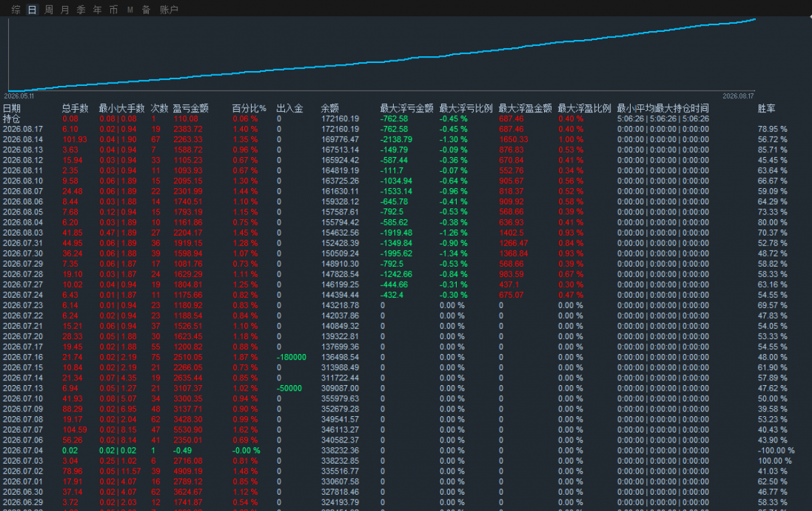
Task: Click the -50000 withdrawal value
Action: pyautogui.click(x=289, y=388)
